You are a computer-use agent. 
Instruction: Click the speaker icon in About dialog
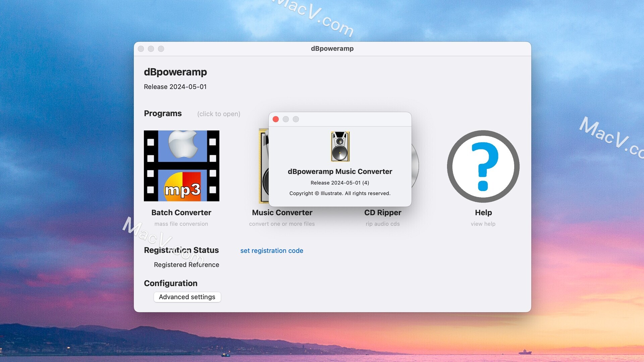pyautogui.click(x=340, y=146)
